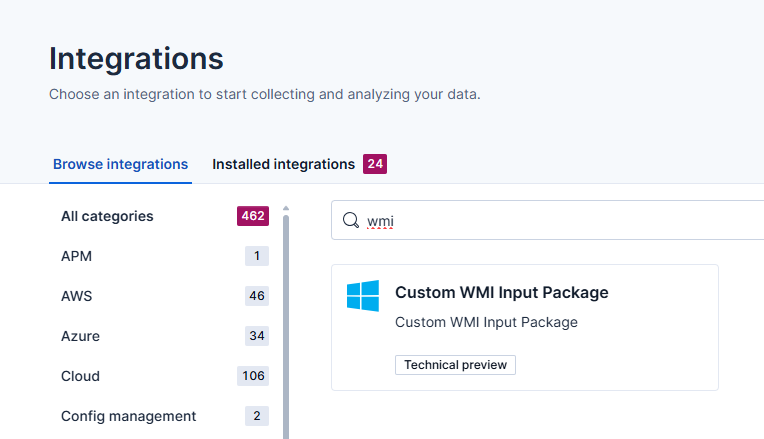Viewport: 764px width, 439px height.
Task: Click the Windows logo icon on WMI card
Action: point(363,296)
